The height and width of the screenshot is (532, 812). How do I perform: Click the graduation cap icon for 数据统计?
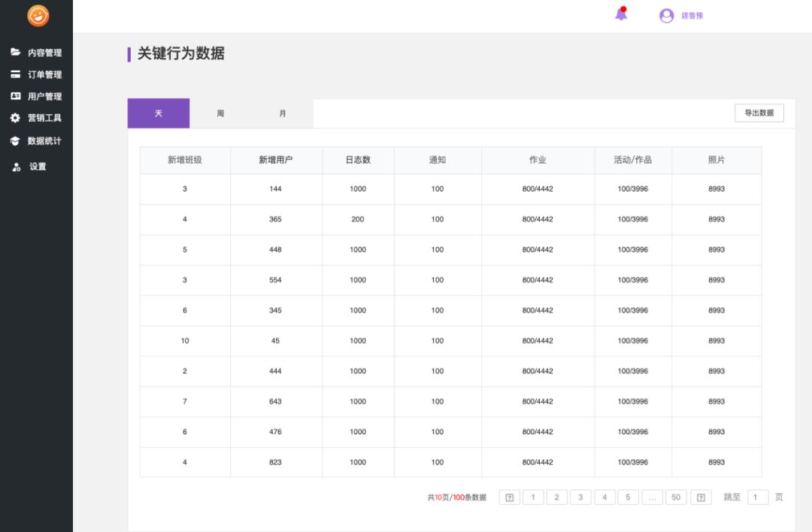pos(15,141)
